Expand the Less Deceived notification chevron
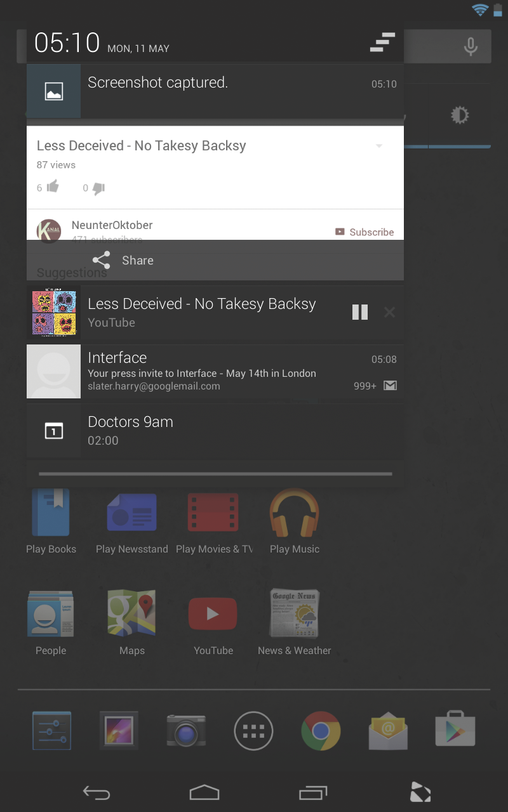 (379, 146)
